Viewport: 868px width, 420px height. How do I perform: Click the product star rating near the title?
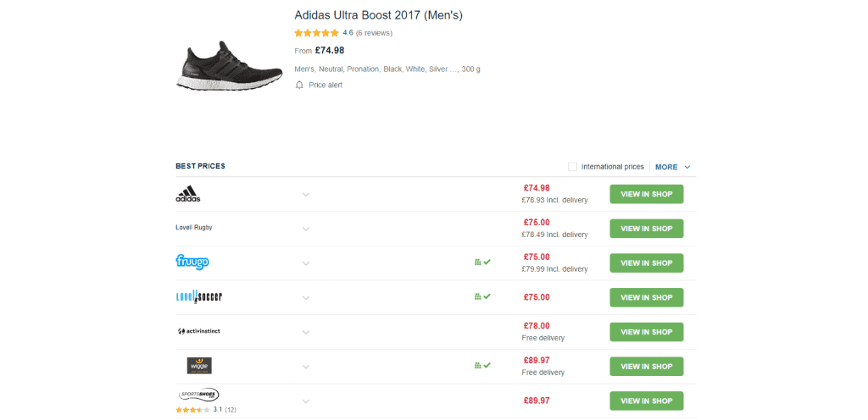[317, 33]
